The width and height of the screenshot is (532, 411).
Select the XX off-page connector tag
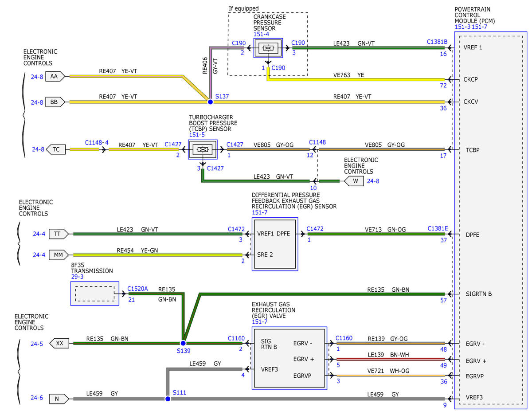coord(59,343)
